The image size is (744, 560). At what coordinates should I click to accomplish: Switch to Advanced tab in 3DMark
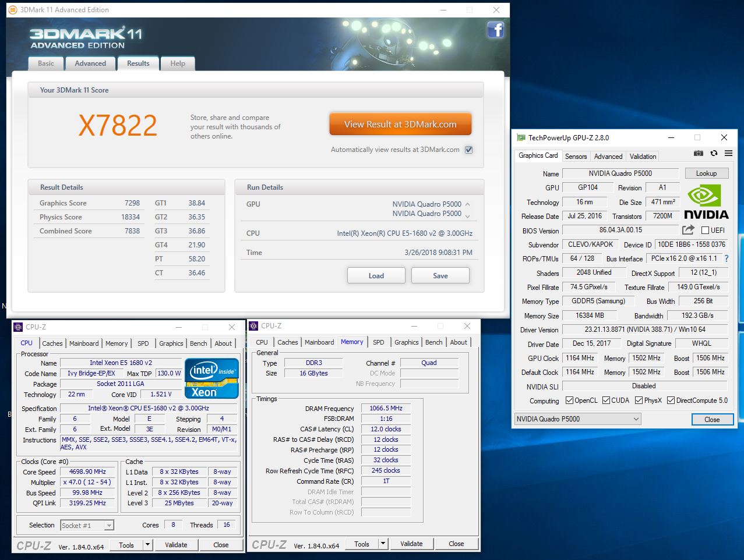coord(90,63)
